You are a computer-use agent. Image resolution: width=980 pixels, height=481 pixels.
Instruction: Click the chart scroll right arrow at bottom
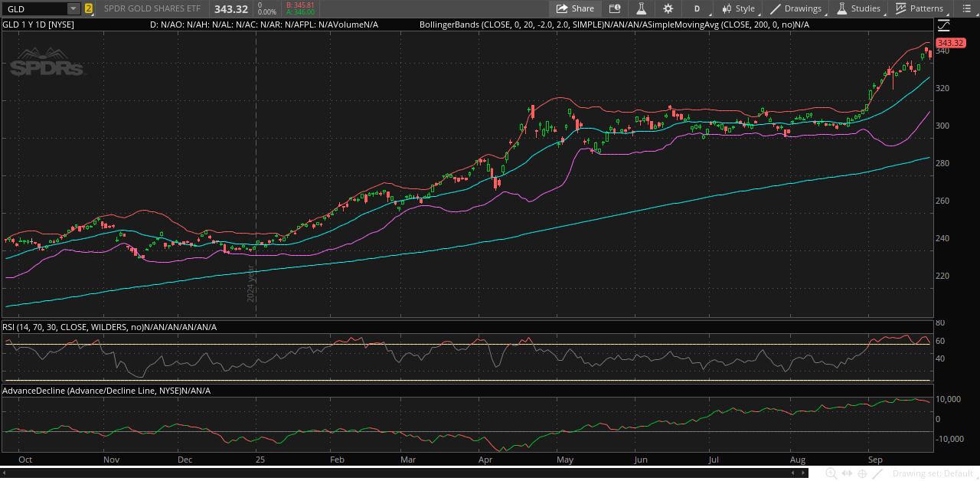[x=803, y=473]
